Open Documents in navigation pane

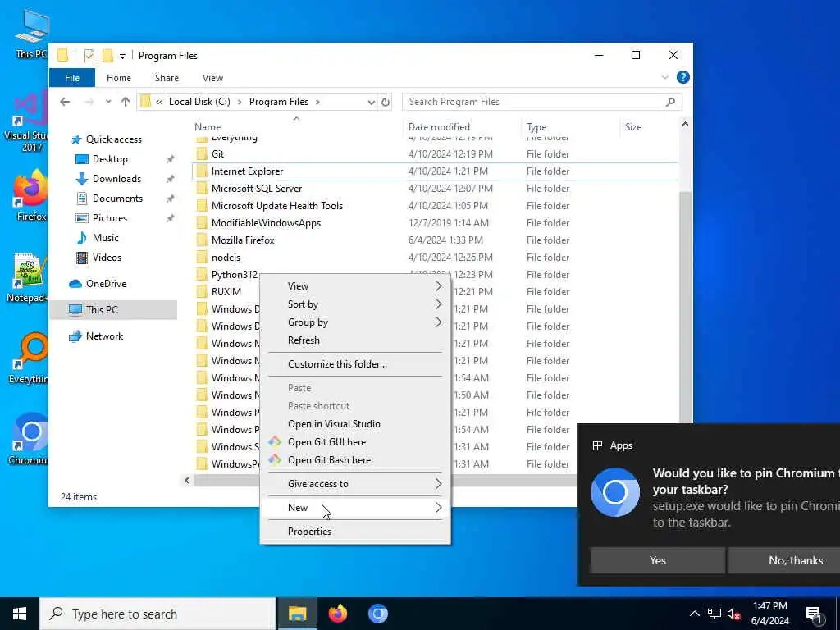[x=117, y=199]
